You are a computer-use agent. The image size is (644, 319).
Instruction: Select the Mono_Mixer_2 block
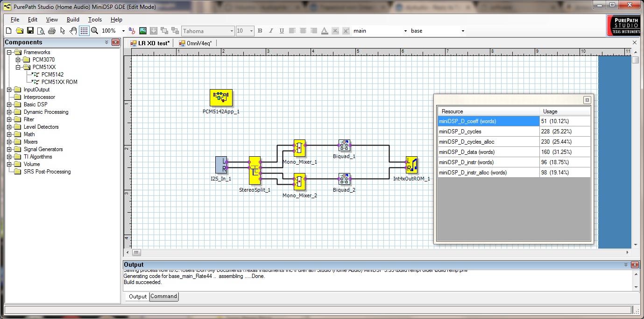(x=299, y=182)
